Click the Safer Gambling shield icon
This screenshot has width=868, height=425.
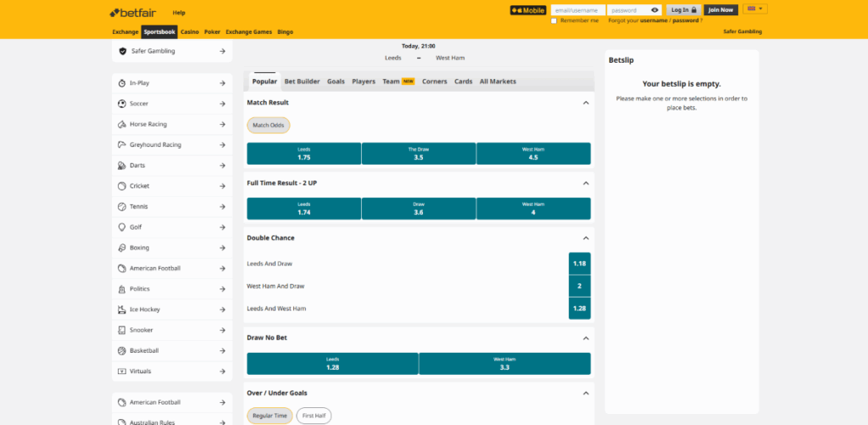[x=123, y=51]
